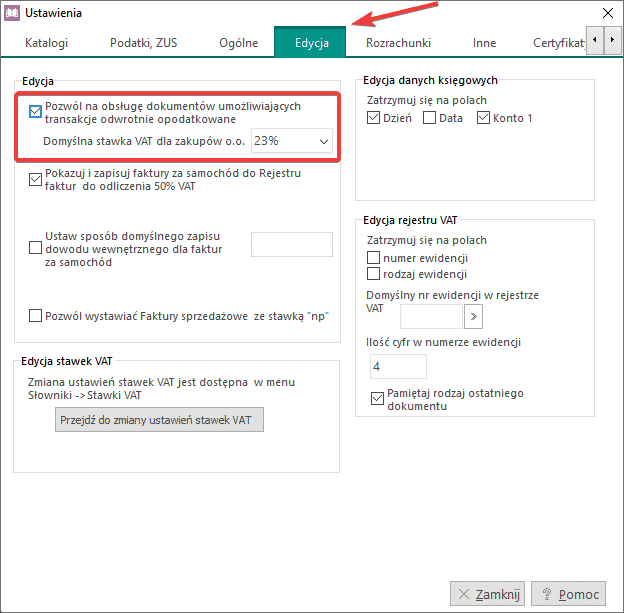Check the rodzaj ewidencji option
Screen dimensions: 624x613
[375, 273]
